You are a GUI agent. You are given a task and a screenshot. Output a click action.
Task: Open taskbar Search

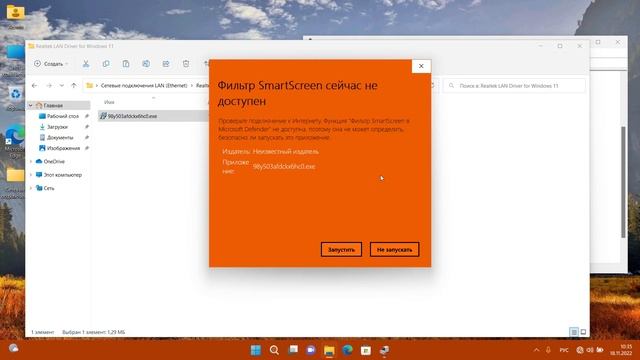click(274, 350)
